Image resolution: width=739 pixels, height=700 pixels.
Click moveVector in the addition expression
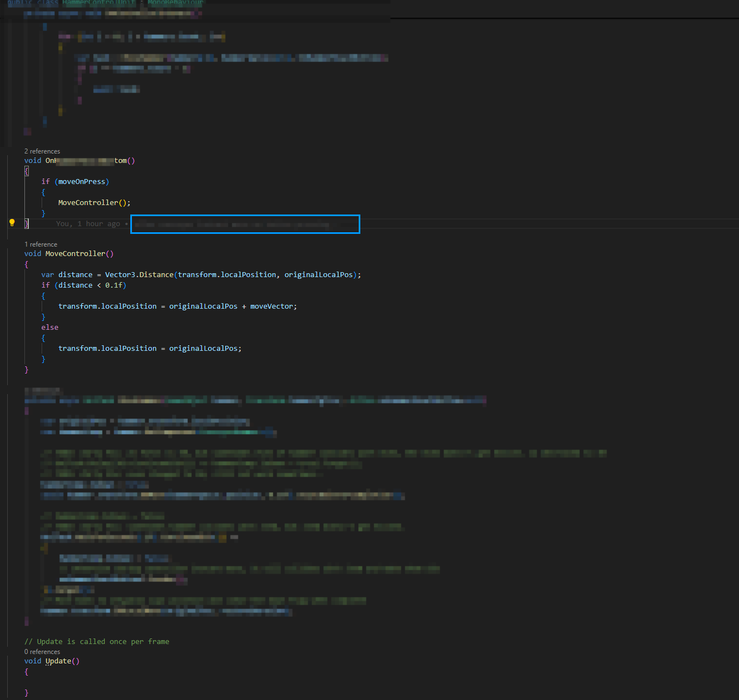click(x=272, y=306)
